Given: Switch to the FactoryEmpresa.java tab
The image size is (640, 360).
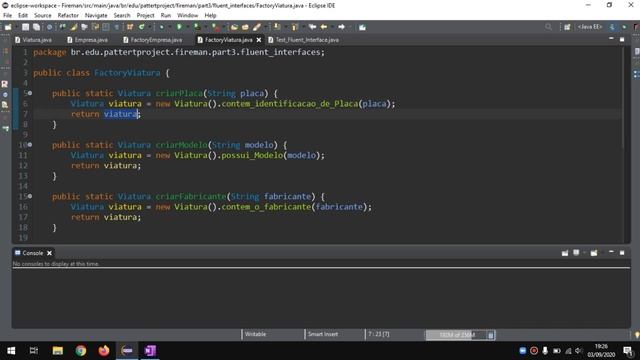Looking at the screenshot, I should point(153,40).
